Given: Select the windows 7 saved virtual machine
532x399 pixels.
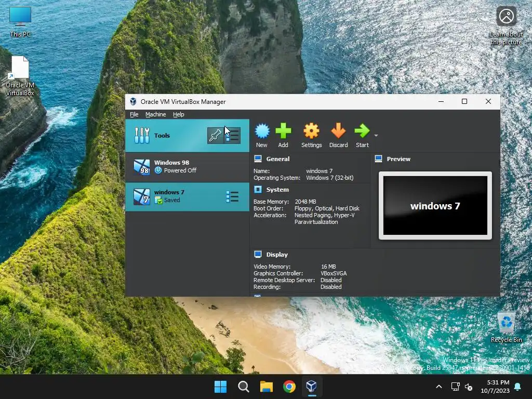Looking at the screenshot, I should tap(187, 197).
